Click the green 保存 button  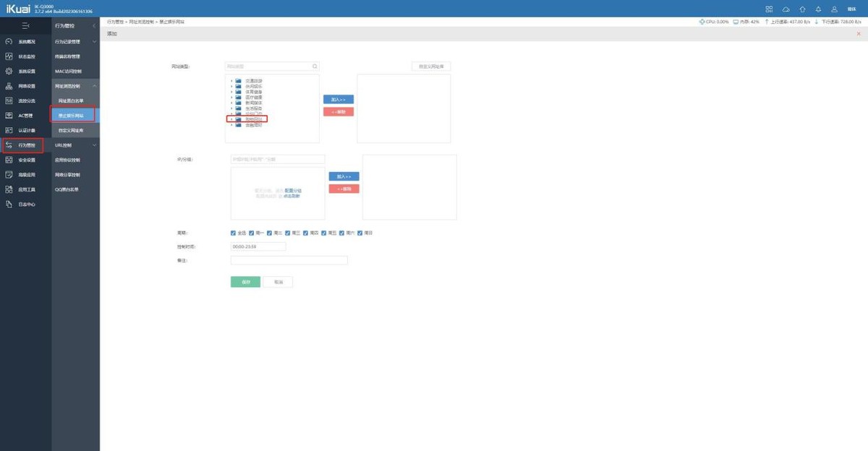click(x=245, y=282)
